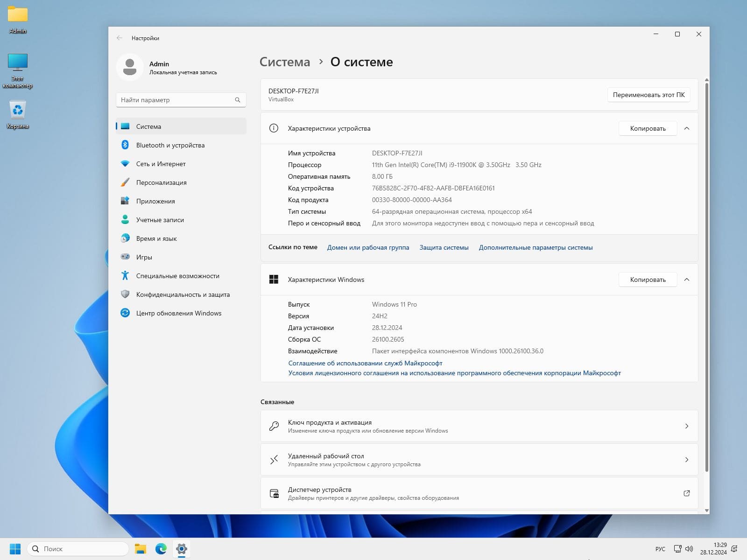The width and height of the screenshot is (747, 560).
Task: Click device code 76B5828C-2F70-4F82-AAFB-DBFEA16E0161 text
Action: tap(433, 188)
